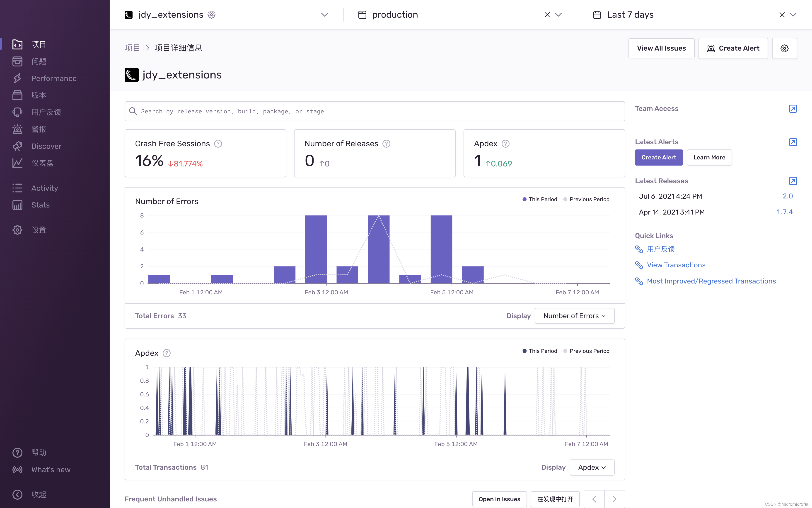The image size is (812, 508).
Task: Select 问题 in sidebar menu
Action: click(x=39, y=61)
